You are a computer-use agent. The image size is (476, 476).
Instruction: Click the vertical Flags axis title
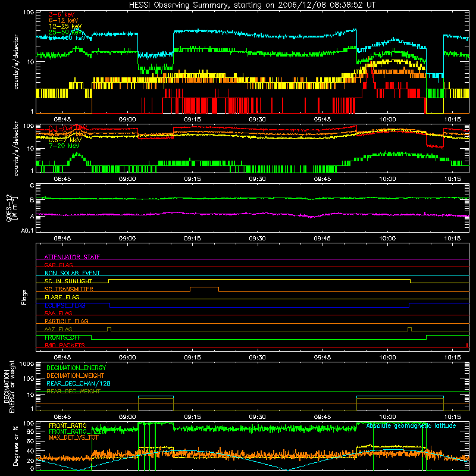[x=24, y=297]
